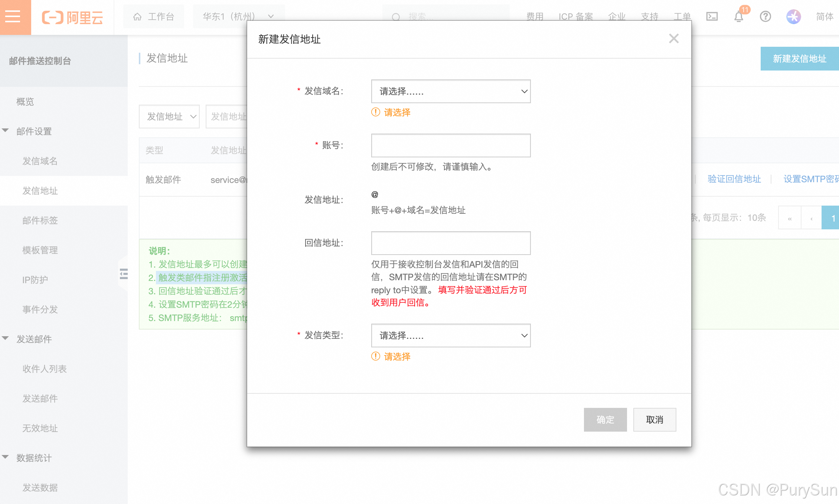Viewport: 839px width, 504px height.
Task: Expand the 华东1（杭州）region selector
Action: 238,16
